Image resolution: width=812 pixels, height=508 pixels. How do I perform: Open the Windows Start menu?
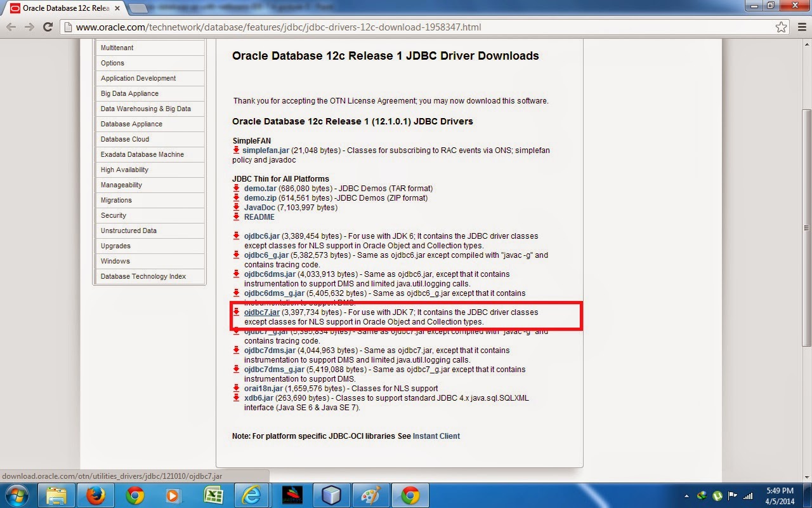[17, 495]
